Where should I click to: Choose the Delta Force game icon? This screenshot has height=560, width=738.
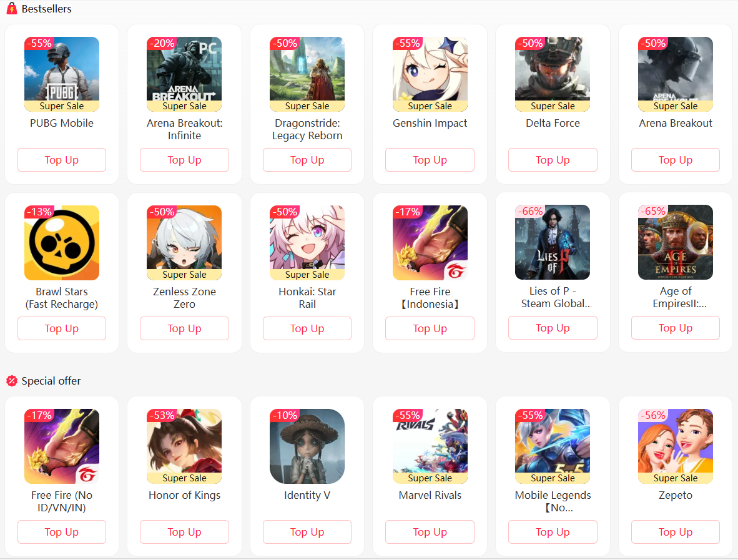[x=553, y=74]
